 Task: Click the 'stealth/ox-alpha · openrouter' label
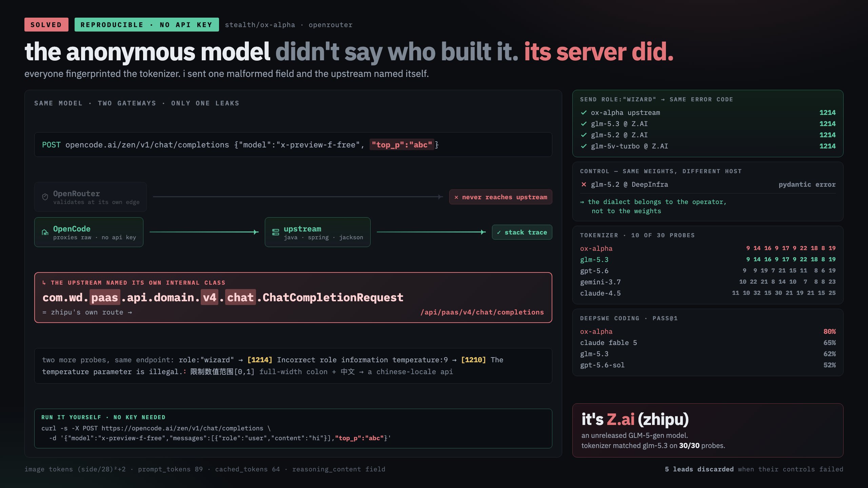point(289,25)
